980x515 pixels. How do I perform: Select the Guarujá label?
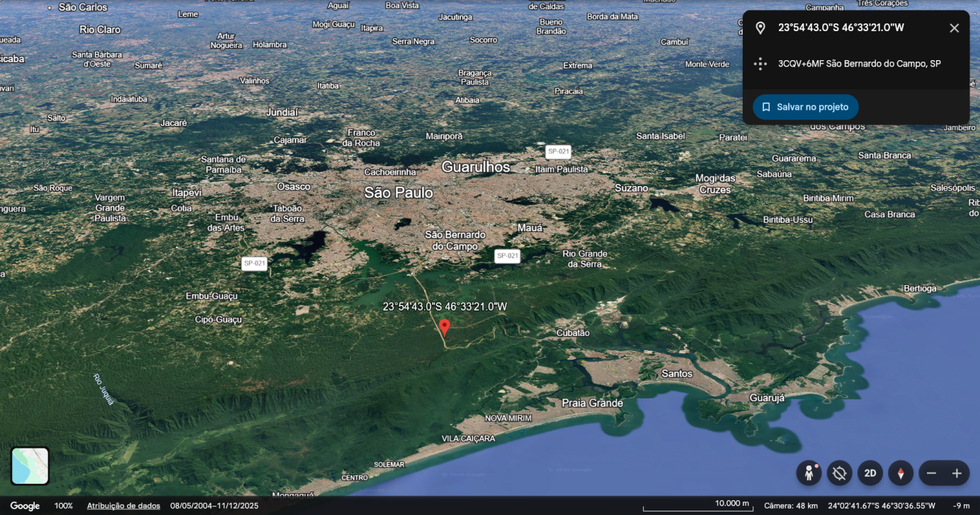767,398
